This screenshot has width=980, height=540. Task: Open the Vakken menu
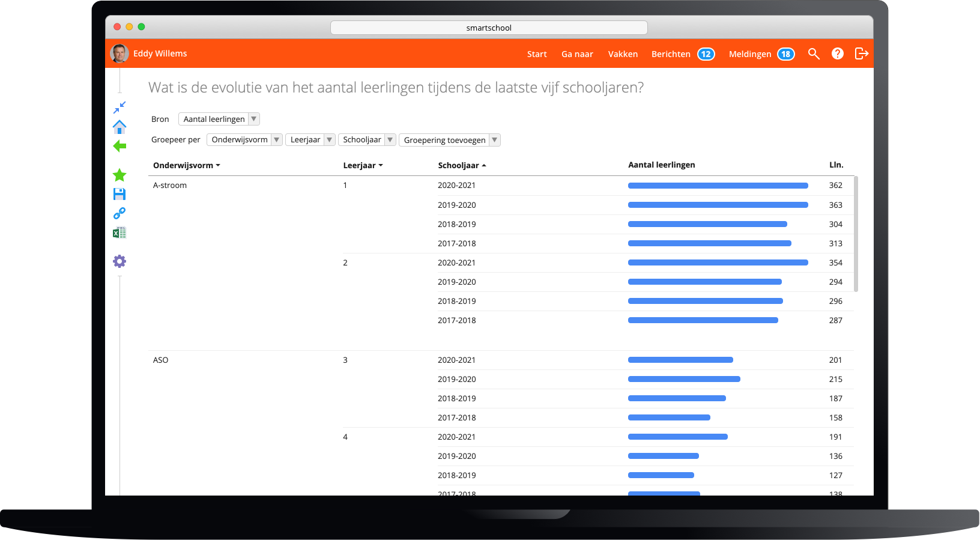(623, 54)
